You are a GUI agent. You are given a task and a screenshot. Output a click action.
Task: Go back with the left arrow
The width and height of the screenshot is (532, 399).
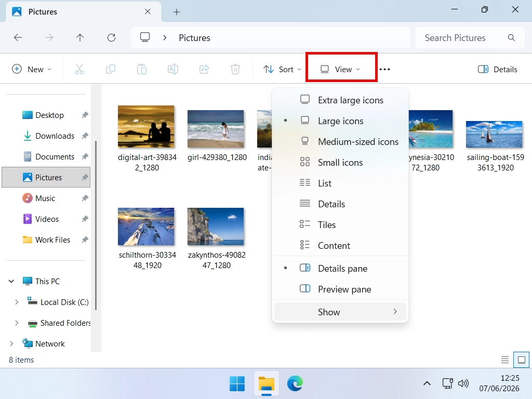pyautogui.click(x=18, y=37)
